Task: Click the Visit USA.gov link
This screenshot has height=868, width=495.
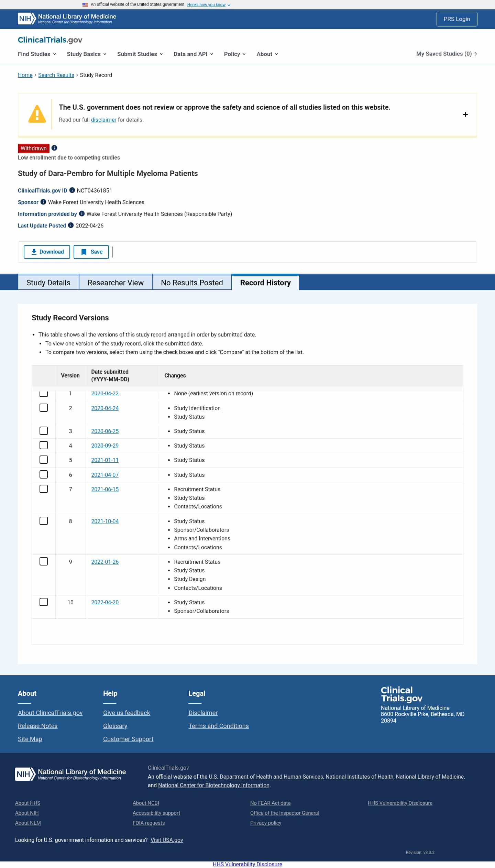Action: click(x=167, y=840)
